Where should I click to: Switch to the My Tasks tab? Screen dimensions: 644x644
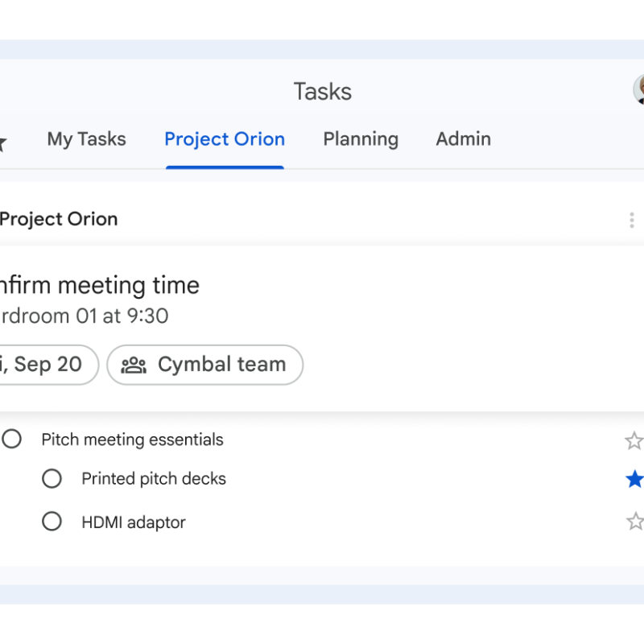86,139
